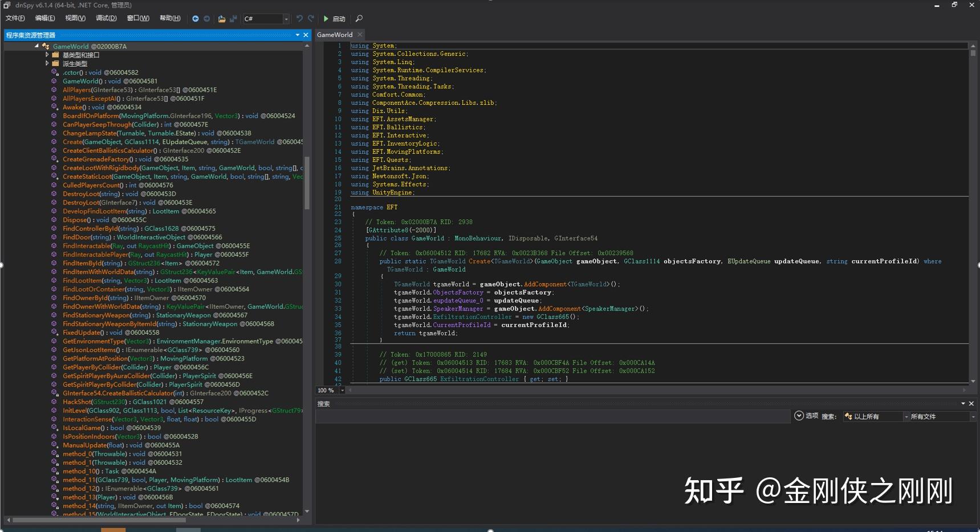
Task: Close the 程序集资源管理器 panel
Action: pyautogui.click(x=306, y=35)
